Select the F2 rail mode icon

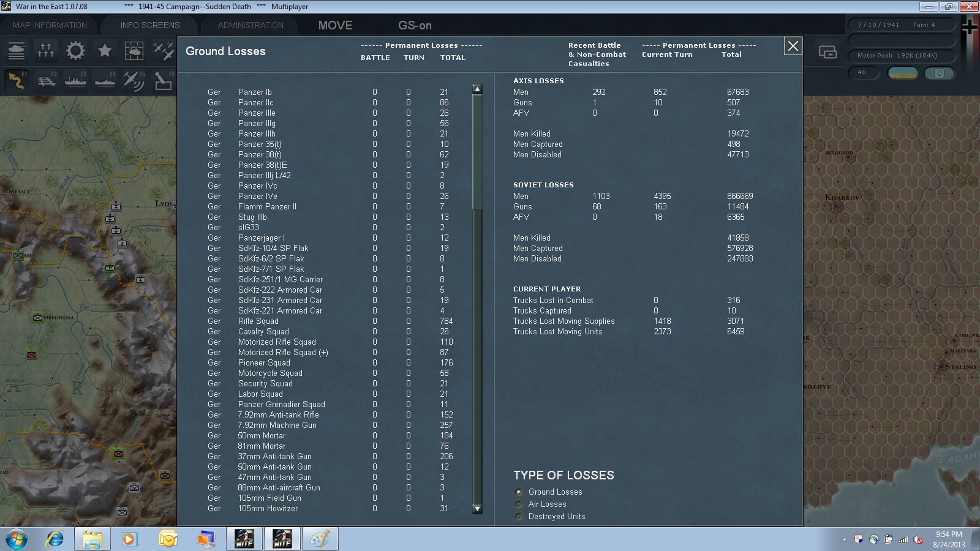(x=46, y=80)
